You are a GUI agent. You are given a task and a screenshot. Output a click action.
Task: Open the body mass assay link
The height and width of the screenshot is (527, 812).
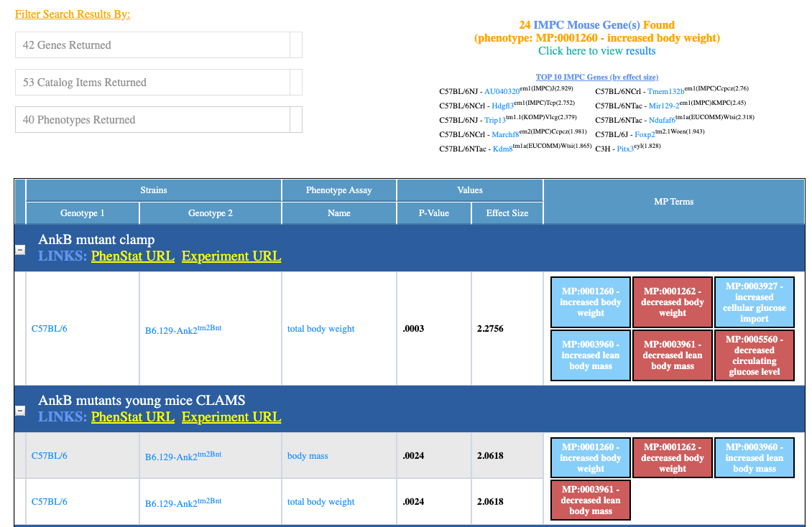[308, 456]
